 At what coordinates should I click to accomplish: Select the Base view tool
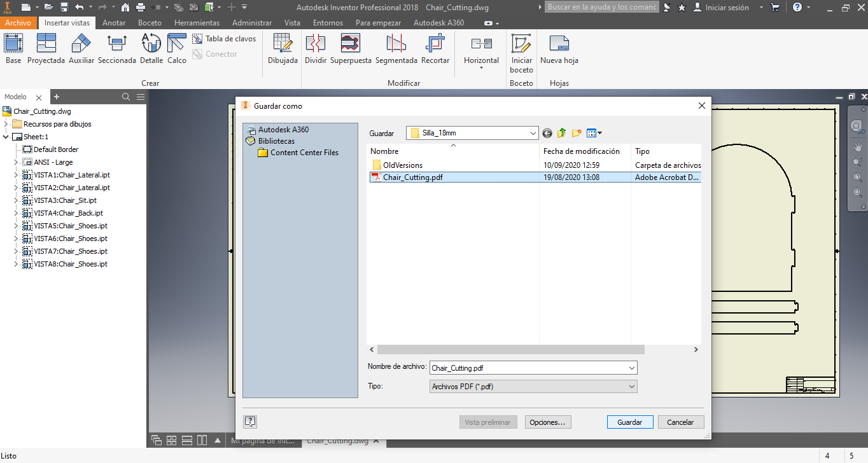click(x=13, y=49)
